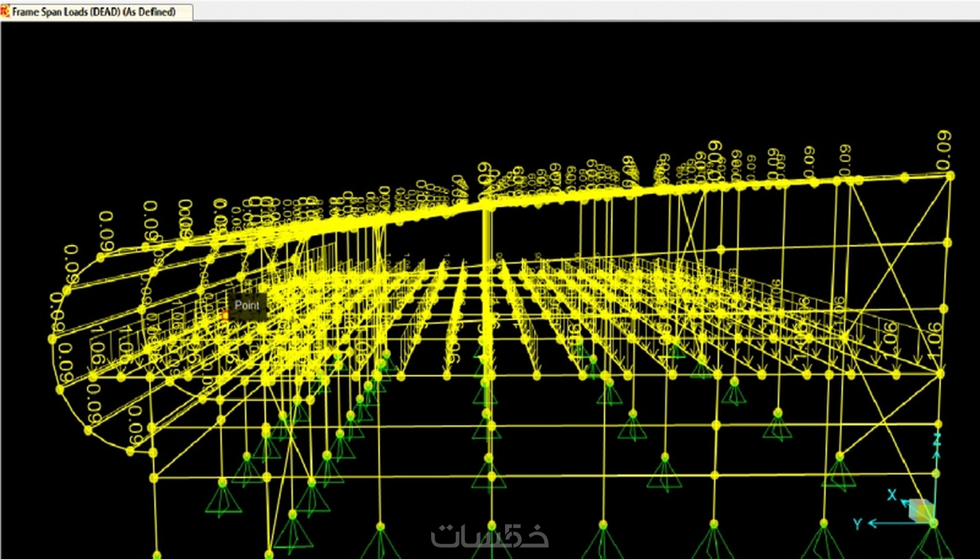Click the rightmost 1.06 floor load label
Image resolution: width=980 pixels, height=559 pixels.
tap(934, 340)
